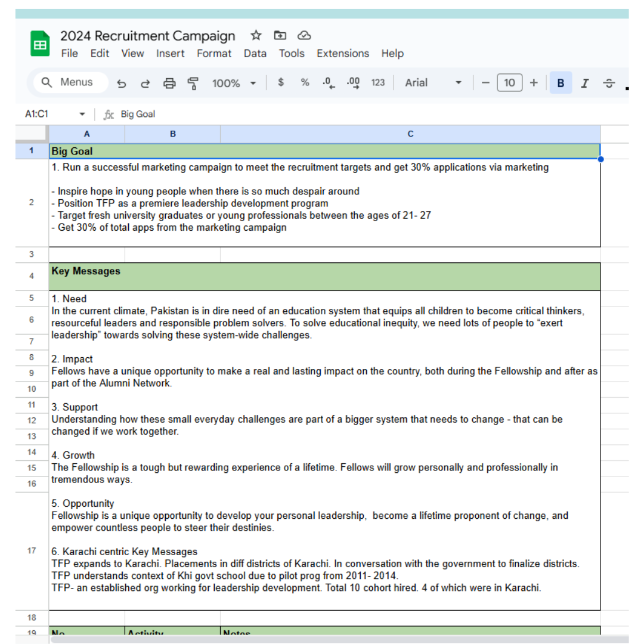Open the Arial font dropdown
644x644 pixels.
pyautogui.click(x=433, y=83)
